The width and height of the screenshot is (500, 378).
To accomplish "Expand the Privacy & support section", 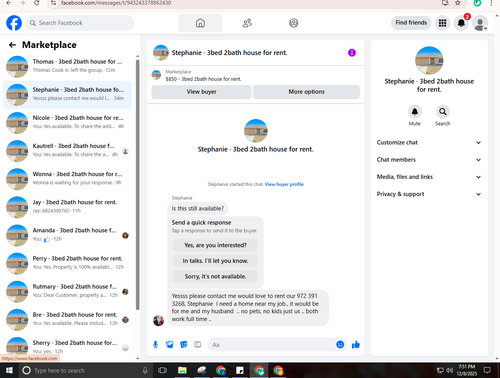I will (429, 194).
